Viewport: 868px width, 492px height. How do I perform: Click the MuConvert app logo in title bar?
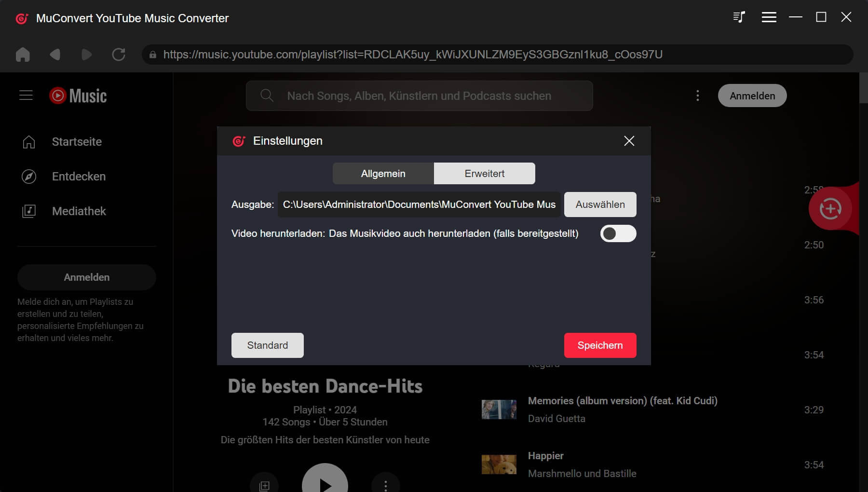coord(22,18)
